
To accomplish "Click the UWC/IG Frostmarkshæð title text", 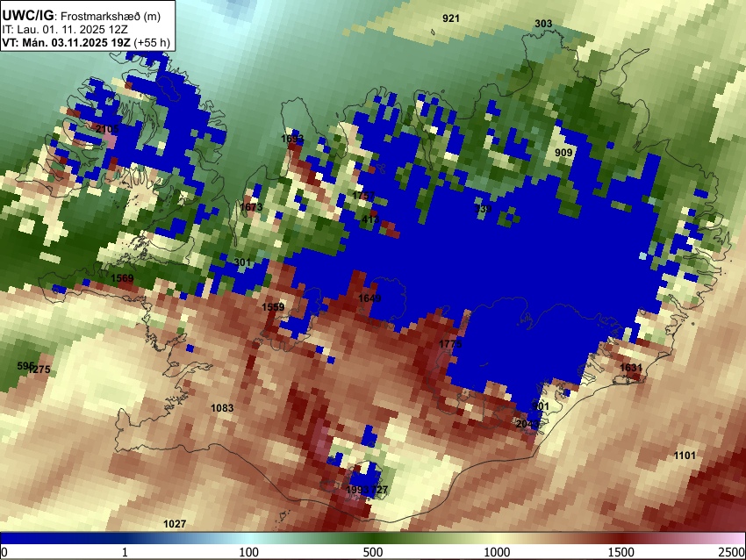I will [x=82, y=16].
